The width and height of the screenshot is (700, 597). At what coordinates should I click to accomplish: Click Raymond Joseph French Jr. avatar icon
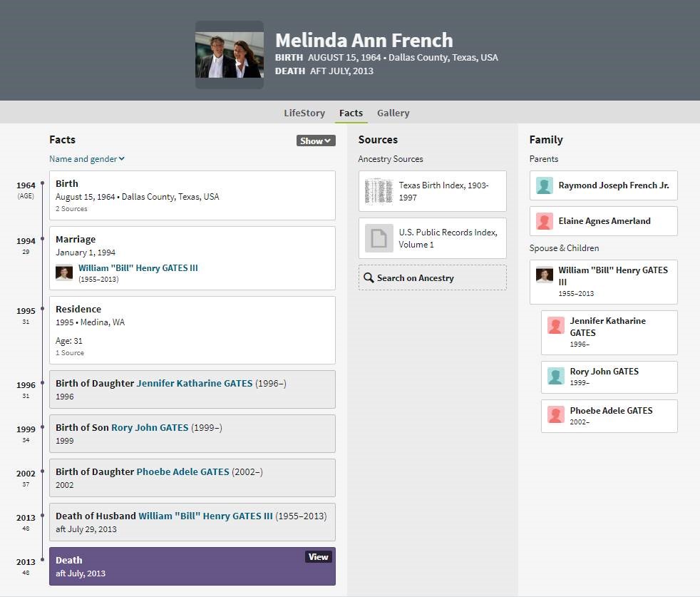tap(545, 185)
